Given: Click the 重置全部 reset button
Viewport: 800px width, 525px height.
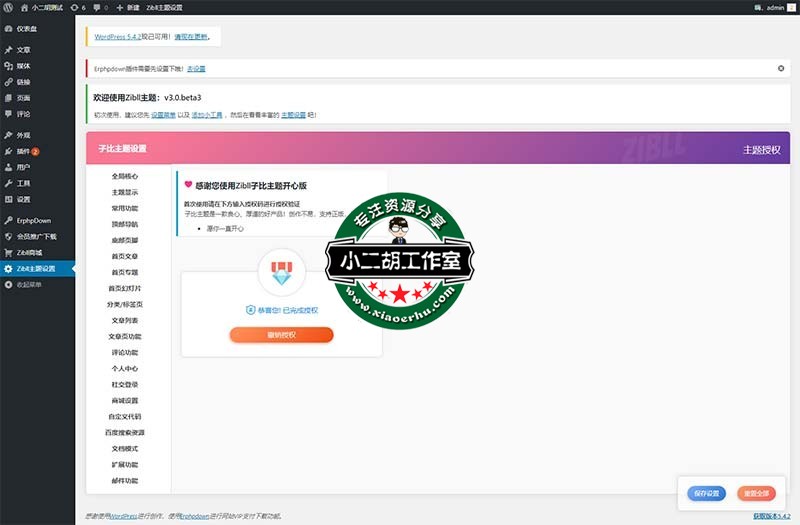Looking at the screenshot, I should [x=756, y=493].
